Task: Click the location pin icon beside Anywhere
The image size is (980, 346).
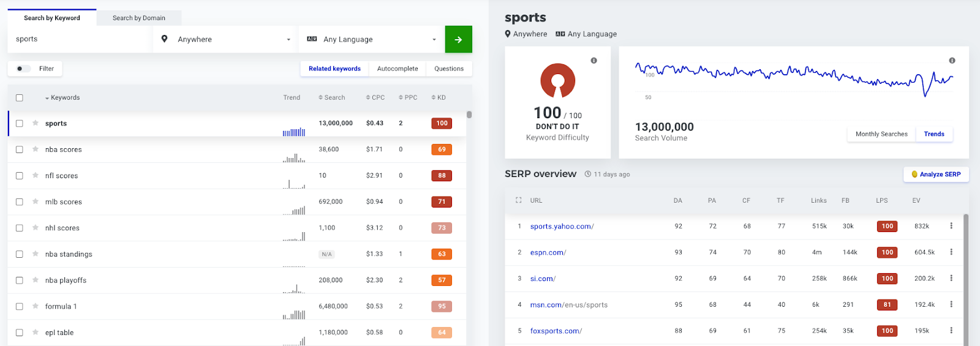Action: [x=164, y=39]
